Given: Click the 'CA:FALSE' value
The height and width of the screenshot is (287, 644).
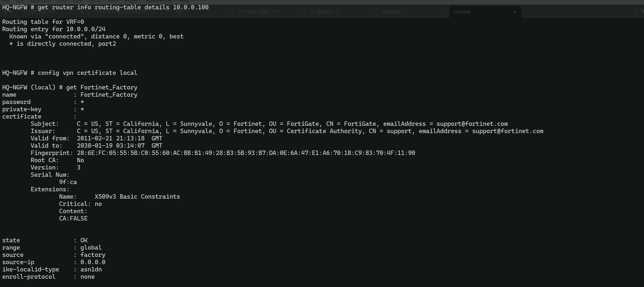Looking at the screenshot, I should point(73,218).
